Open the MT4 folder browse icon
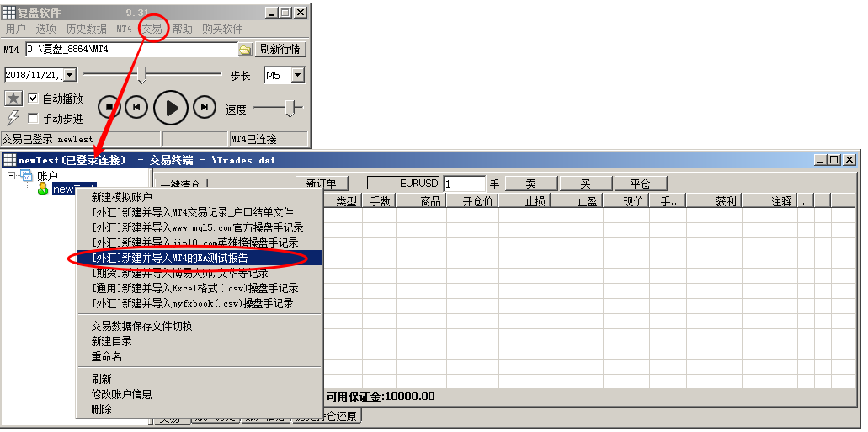The width and height of the screenshot is (868, 432). point(245,50)
